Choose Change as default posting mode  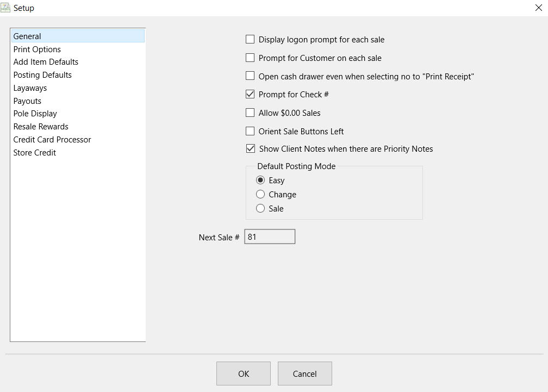260,195
